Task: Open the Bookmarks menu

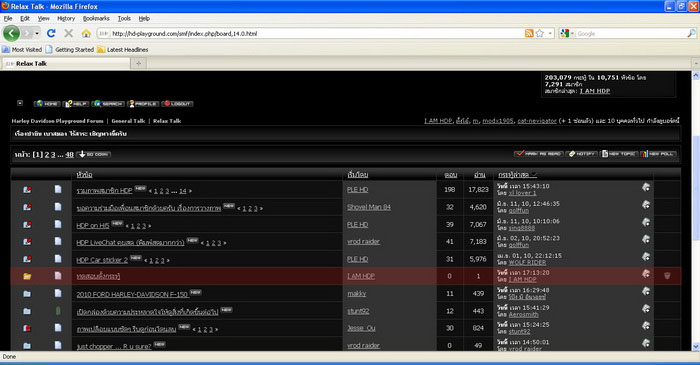Action: [96, 18]
